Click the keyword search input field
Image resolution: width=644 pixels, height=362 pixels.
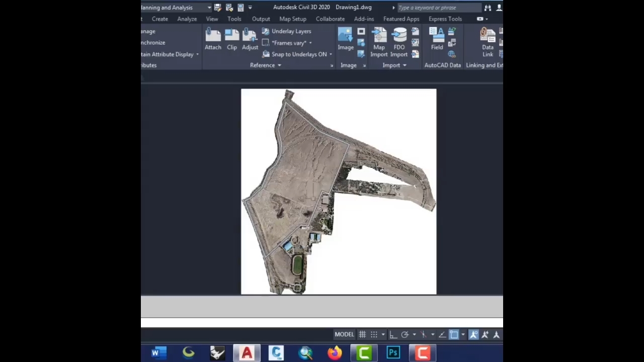coord(438,8)
